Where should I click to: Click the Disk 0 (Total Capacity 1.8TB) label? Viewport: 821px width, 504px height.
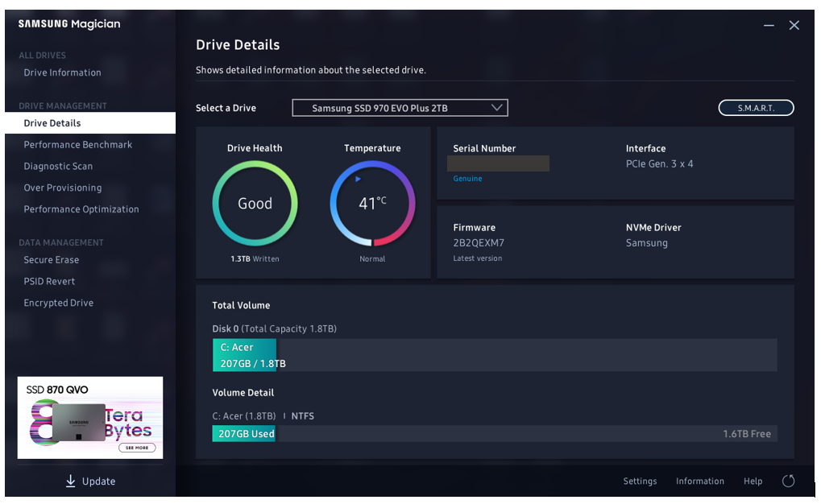click(275, 328)
